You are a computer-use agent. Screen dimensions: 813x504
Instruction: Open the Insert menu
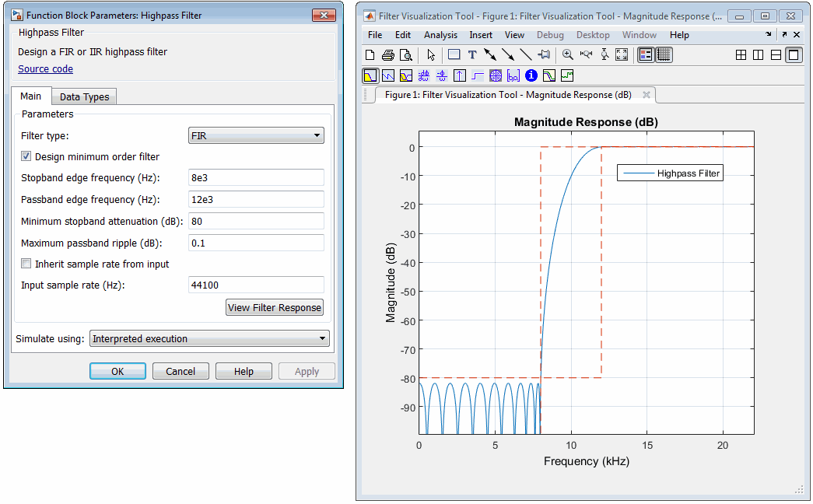[481, 35]
